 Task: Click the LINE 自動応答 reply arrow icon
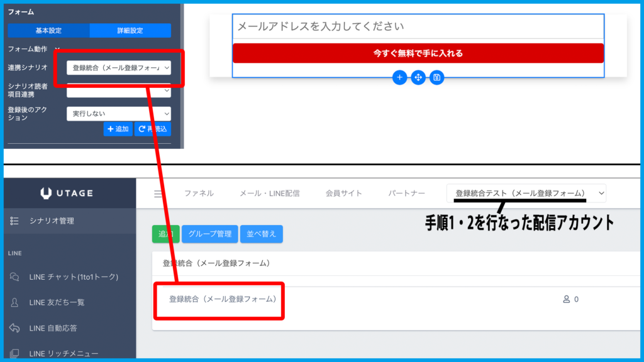pyautogui.click(x=14, y=328)
